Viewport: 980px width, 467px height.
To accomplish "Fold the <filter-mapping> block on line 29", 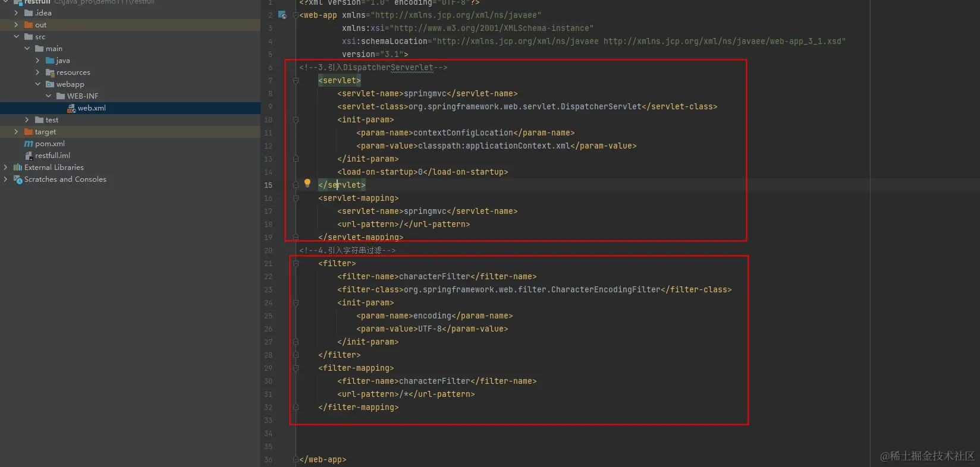I will click(296, 368).
